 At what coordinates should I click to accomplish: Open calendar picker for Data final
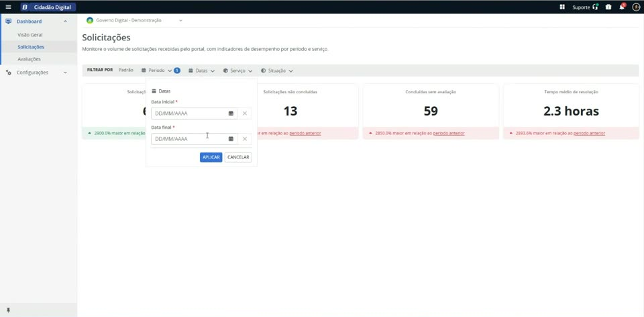[231, 139]
